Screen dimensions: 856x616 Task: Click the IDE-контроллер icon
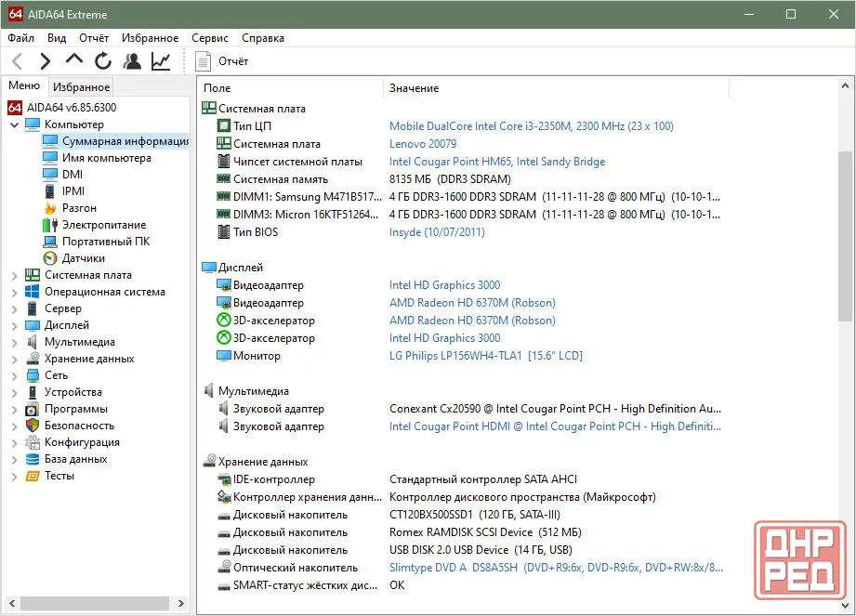[224, 479]
